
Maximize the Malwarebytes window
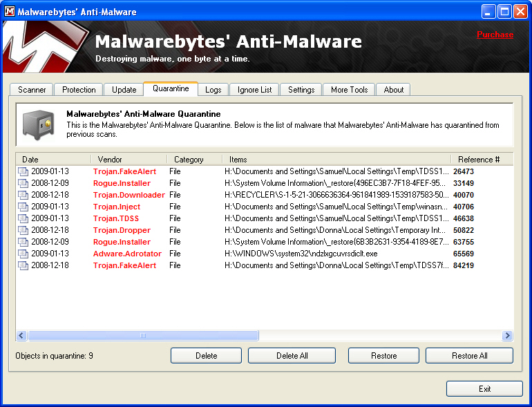coord(504,12)
